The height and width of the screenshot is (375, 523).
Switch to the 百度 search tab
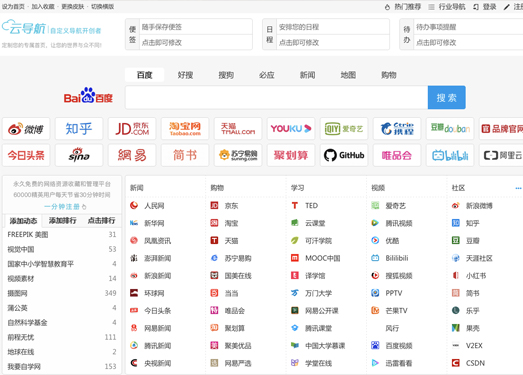144,75
